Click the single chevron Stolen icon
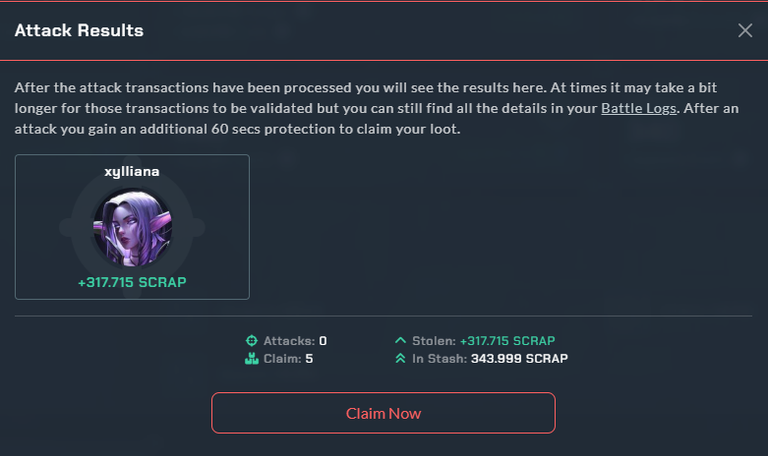The image size is (768, 456). [400, 340]
